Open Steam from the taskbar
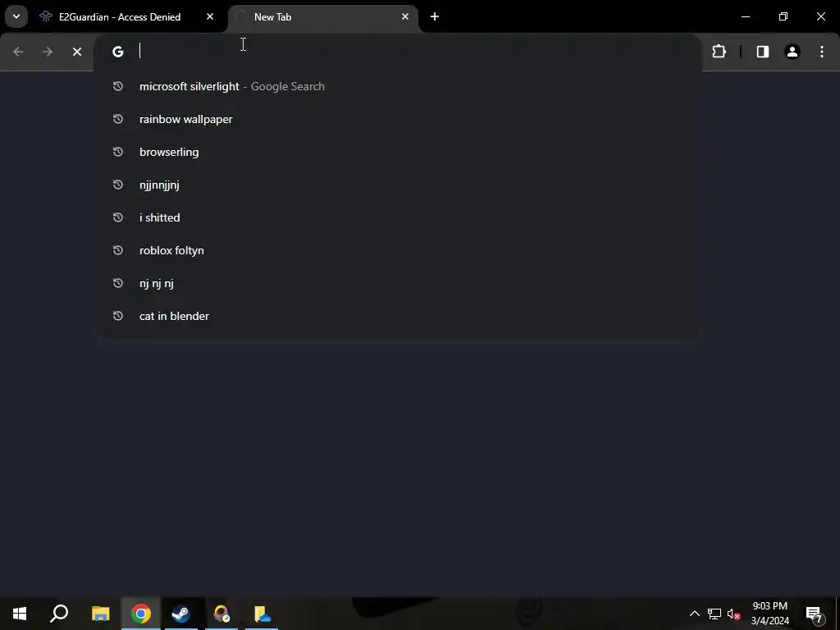This screenshot has width=840, height=630. coord(181,614)
